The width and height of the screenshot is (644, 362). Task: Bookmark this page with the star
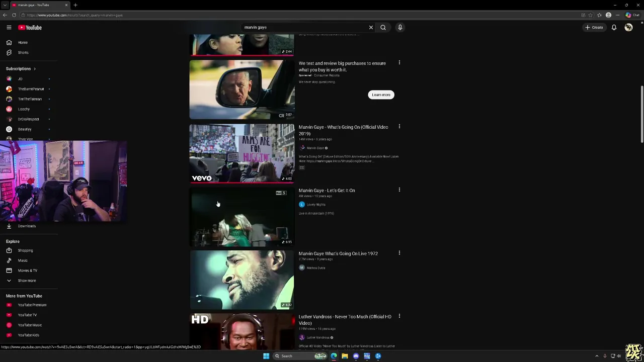pyautogui.click(x=591, y=15)
